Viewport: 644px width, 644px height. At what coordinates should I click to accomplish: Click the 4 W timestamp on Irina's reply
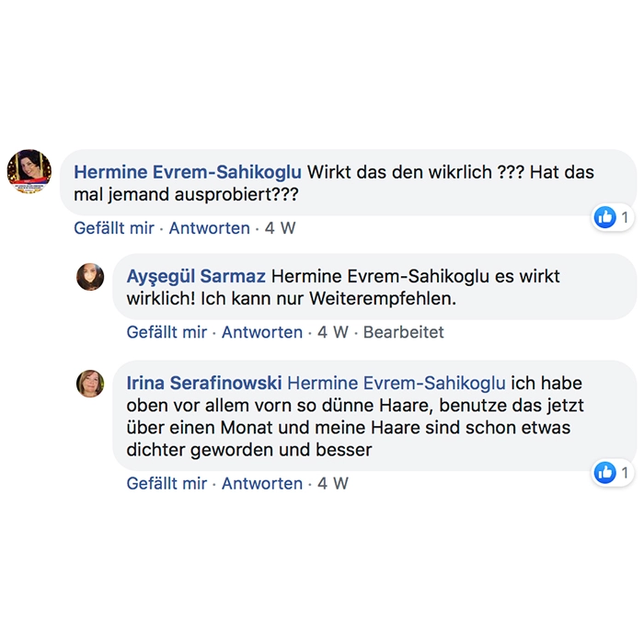pyautogui.click(x=333, y=483)
